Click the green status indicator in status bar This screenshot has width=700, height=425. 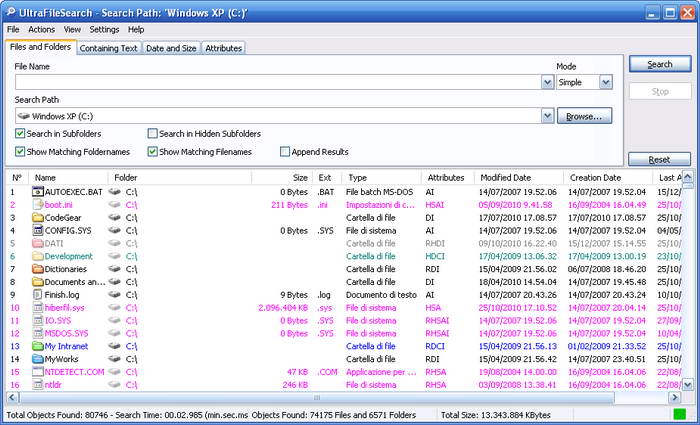click(x=679, y=415)
